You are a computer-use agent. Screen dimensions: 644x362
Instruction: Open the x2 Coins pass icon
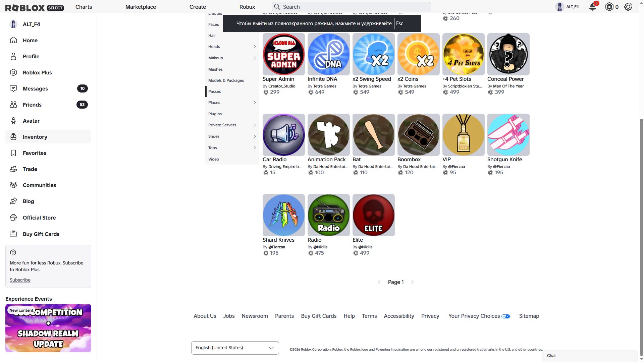(419, 54)
